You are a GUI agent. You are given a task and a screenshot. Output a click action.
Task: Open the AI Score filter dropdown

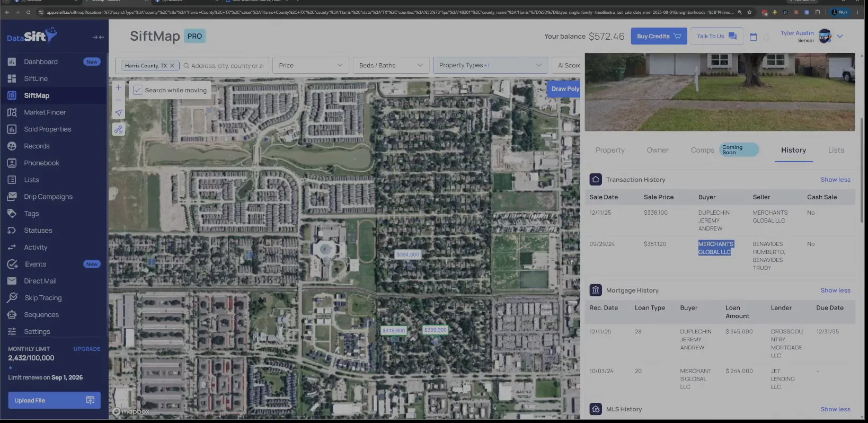(x=566, y=65)
